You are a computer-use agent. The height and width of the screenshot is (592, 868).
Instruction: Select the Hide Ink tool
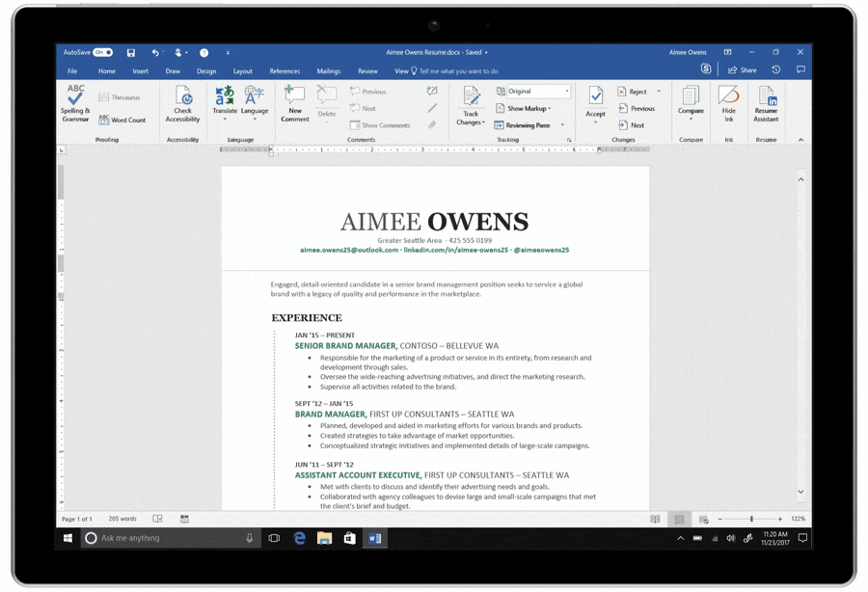click(x=728, y=101)
